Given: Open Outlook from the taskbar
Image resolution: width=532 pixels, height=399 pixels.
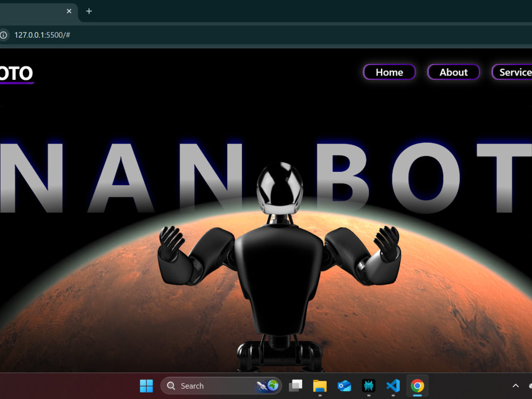Looking at the screenshot, I should 344,386.
